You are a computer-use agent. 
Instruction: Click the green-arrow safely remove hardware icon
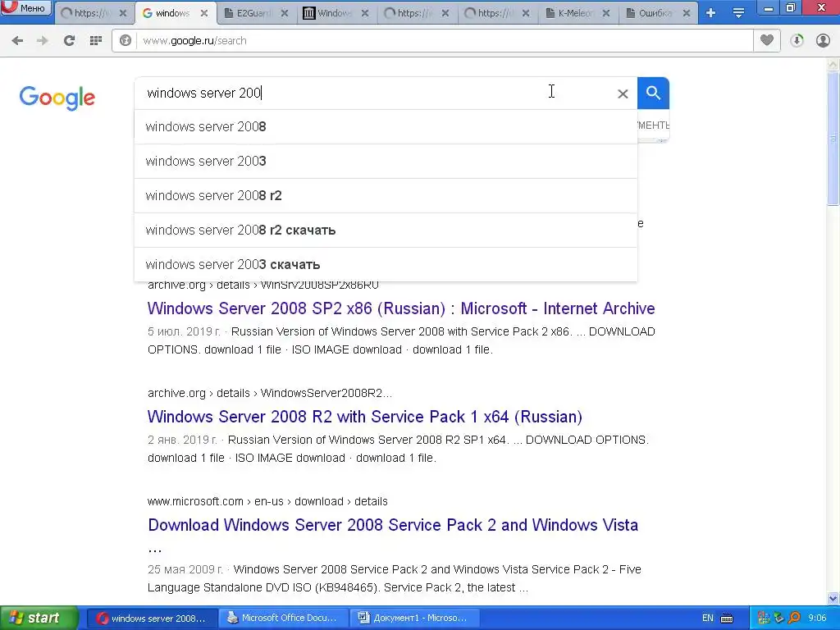779,619
